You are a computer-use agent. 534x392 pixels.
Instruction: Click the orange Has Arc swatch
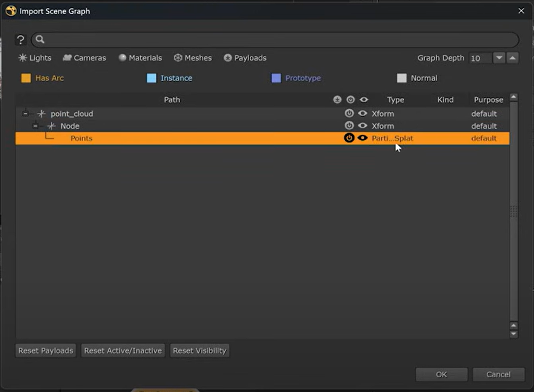26,78
